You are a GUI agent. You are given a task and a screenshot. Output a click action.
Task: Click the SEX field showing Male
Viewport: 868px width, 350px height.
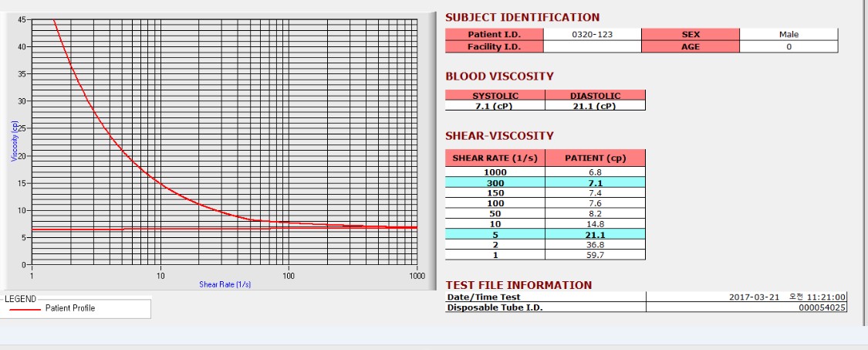[x=789, y=35]
